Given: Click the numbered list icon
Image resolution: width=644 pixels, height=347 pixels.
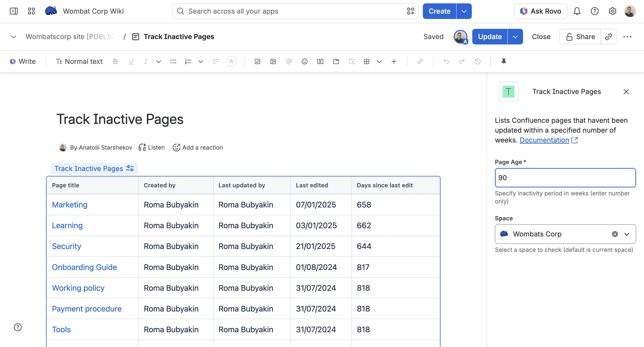Looking at the screenshot, I should point(188,61).
